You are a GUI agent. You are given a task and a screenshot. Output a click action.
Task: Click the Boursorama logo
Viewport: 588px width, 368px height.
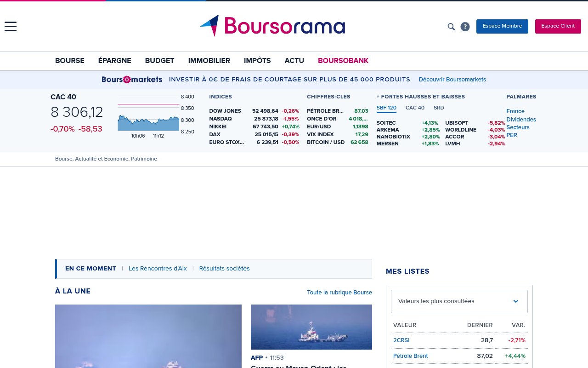tap(272, 26)
